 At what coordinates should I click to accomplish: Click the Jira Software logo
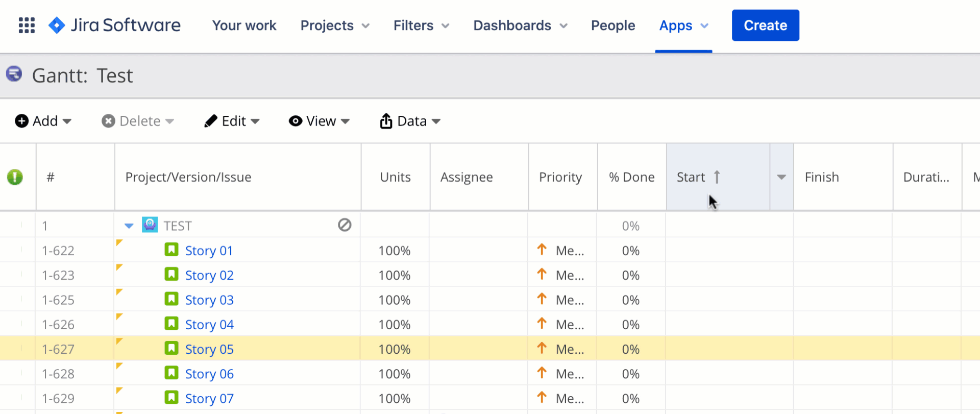[114, 25]
